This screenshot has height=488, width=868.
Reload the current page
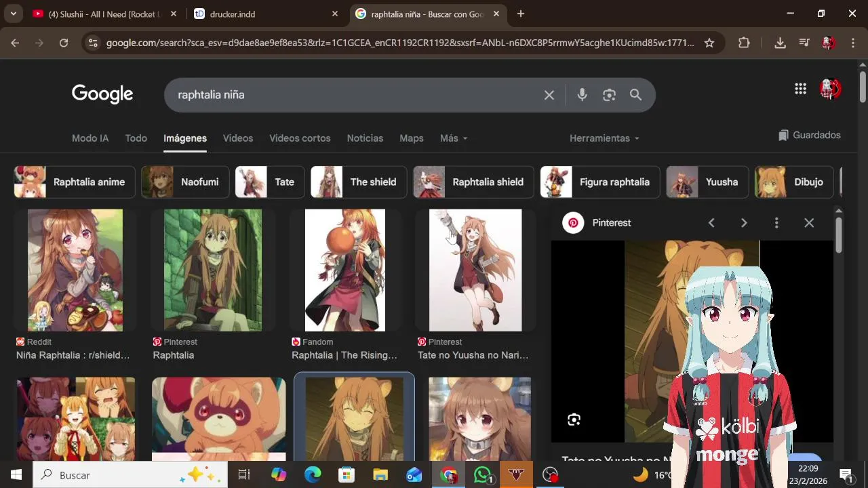pos(64,43)
